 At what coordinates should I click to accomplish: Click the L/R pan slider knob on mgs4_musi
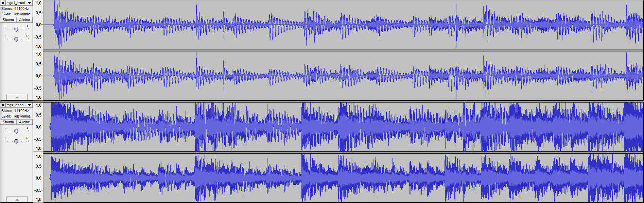point(16,39)
